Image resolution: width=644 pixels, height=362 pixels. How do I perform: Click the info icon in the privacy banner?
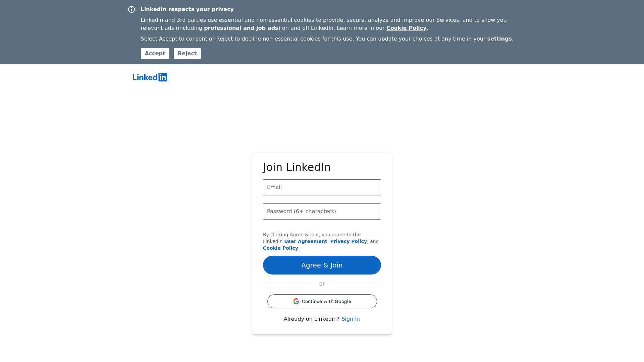click(x=131, y=9)
